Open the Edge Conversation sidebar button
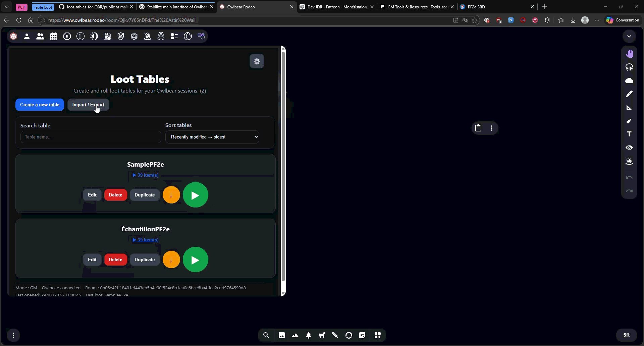Image resolution: width=644 pixels, height=346 pixels. 623,20
